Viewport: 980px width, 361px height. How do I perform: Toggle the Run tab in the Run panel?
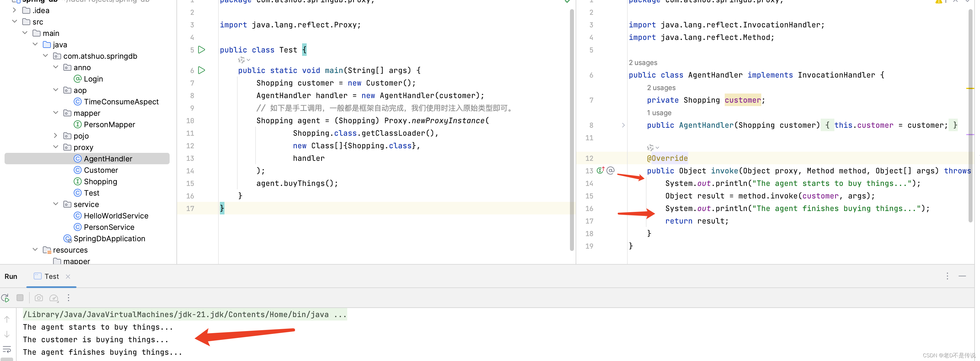click(x=11, y=276)
